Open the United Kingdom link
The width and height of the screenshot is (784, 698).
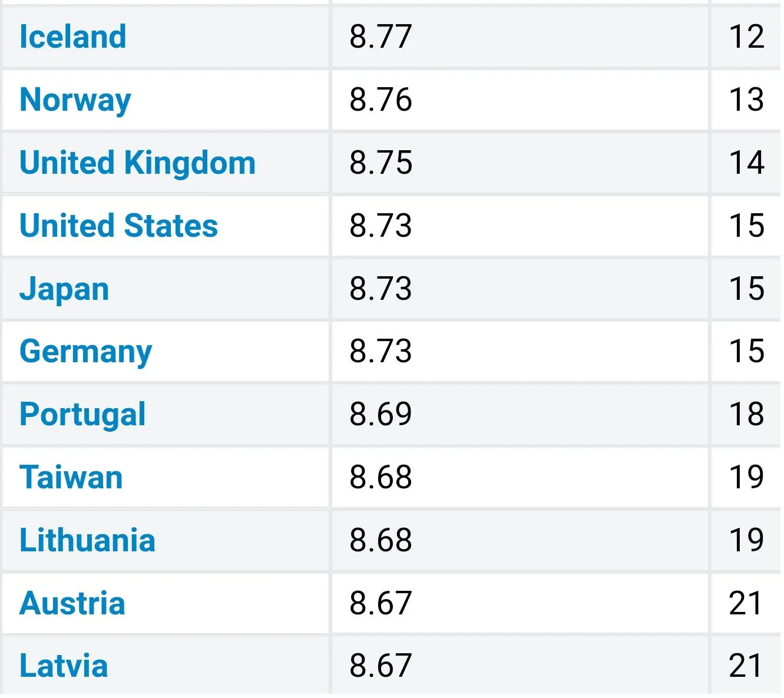click(138, 163)
